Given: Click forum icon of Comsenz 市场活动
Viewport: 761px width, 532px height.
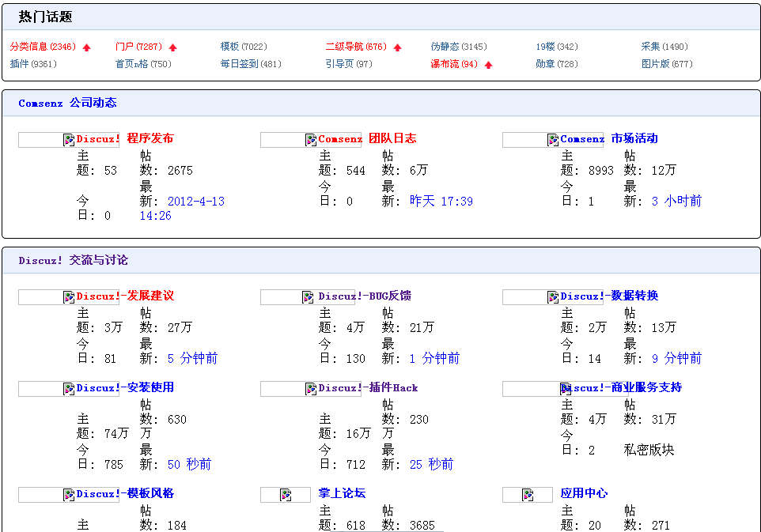Looking at the screenshot, I should point(553,140).
